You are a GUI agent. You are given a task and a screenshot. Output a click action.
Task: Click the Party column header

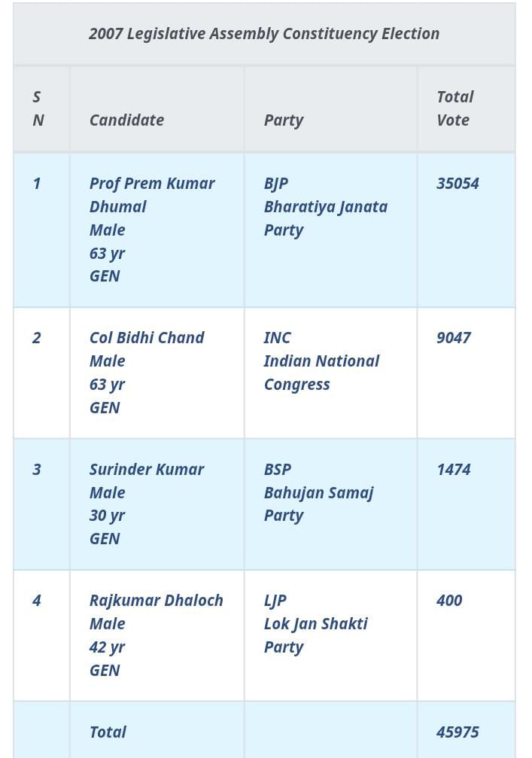click(284, 120)
